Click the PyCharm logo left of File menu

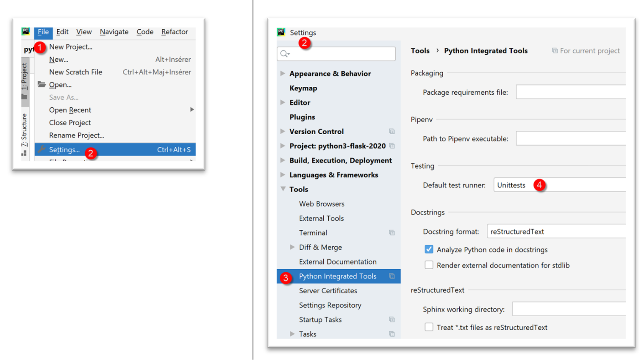click(26, 32)
